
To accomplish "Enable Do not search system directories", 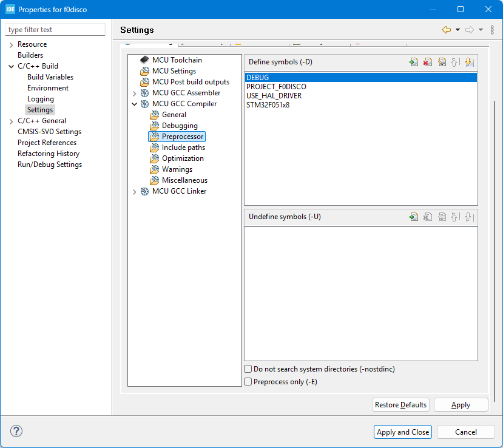I will (x=248, y=368).
